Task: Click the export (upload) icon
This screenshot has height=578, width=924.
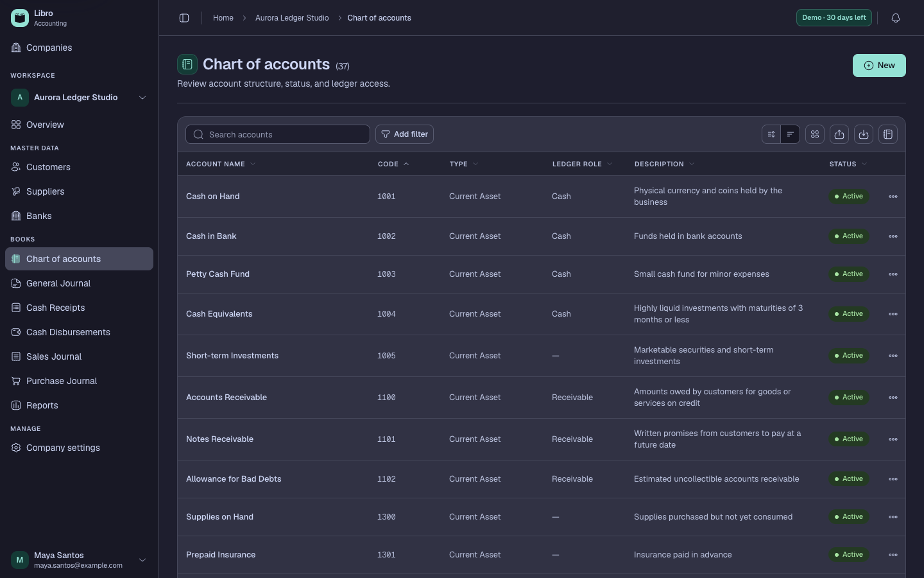Action: click(839, 134)
